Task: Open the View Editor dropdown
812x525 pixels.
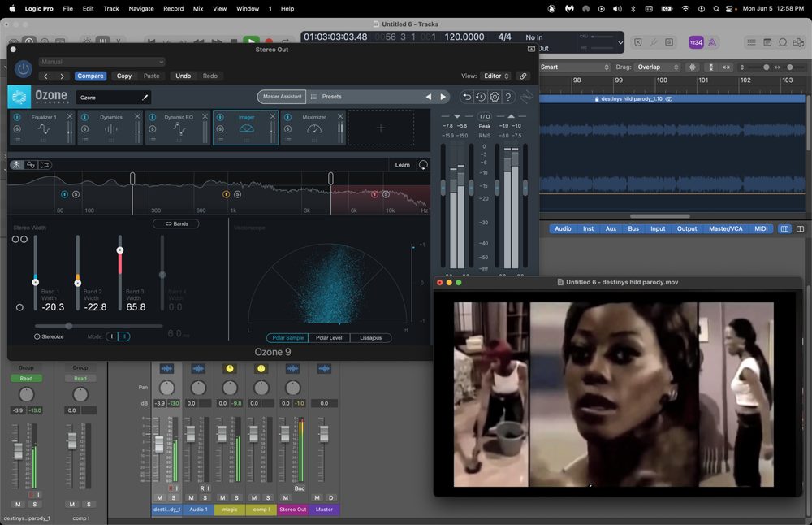Action: [495, 76]
